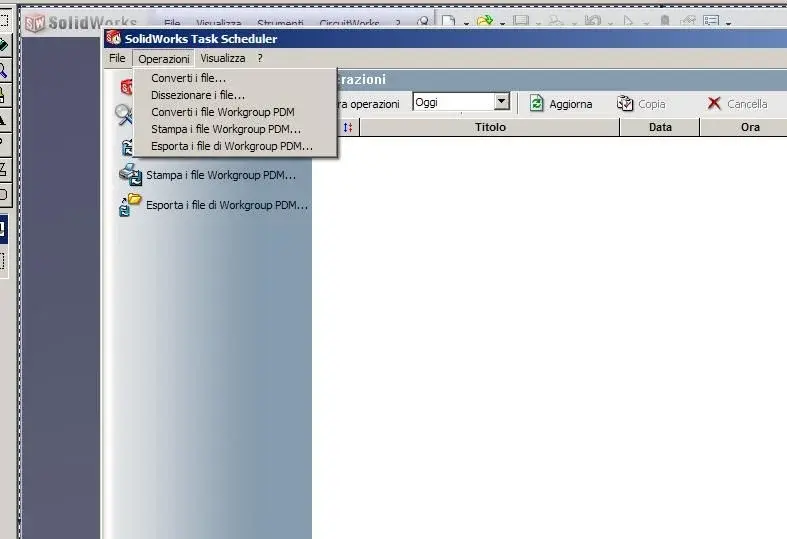Open CircuitWorks menu in background SolidWorks window
The width and height of the screenshot is (787, 539).
pos(349,23)
